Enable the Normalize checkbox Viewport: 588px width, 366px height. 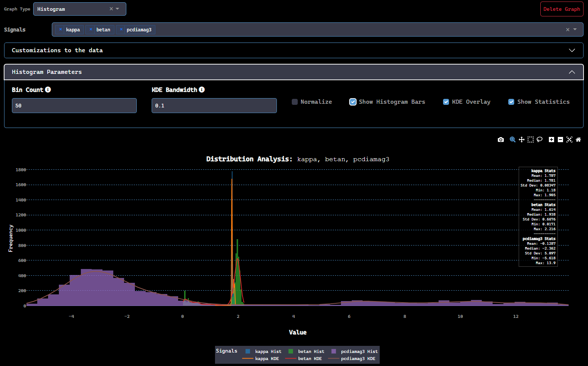(x=295, y=102)
